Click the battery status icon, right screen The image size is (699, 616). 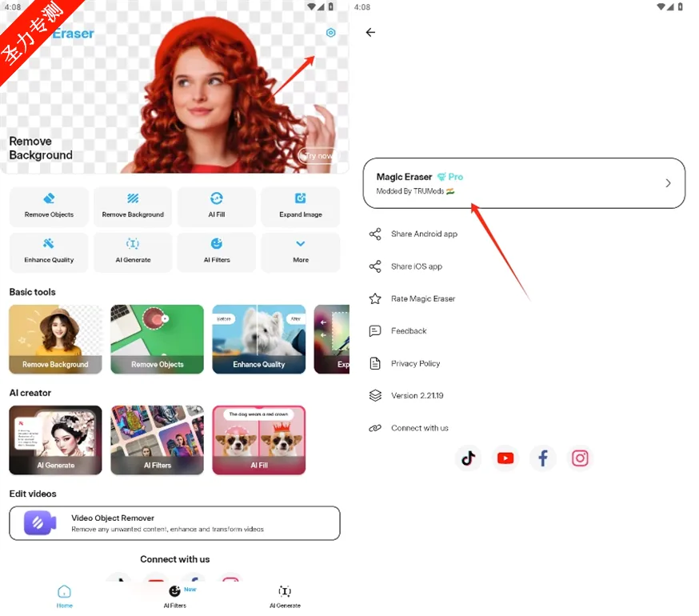point(681,6)
